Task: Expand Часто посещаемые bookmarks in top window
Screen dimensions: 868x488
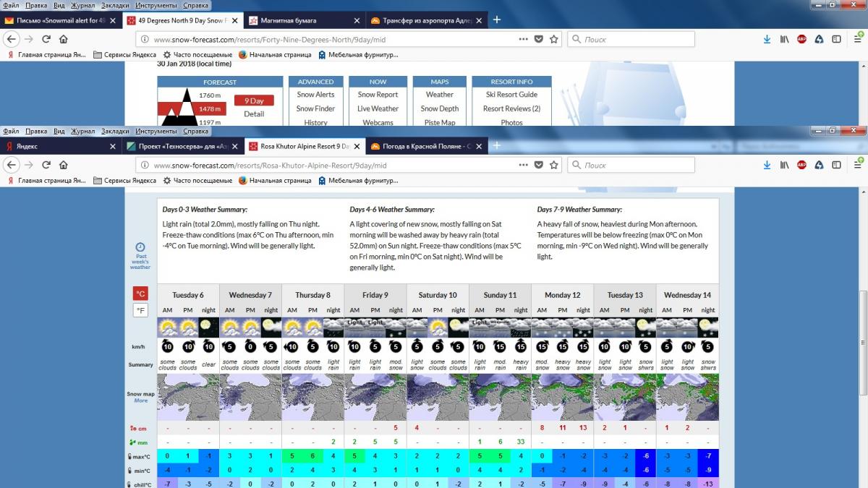Action: (x=197, y=54)
